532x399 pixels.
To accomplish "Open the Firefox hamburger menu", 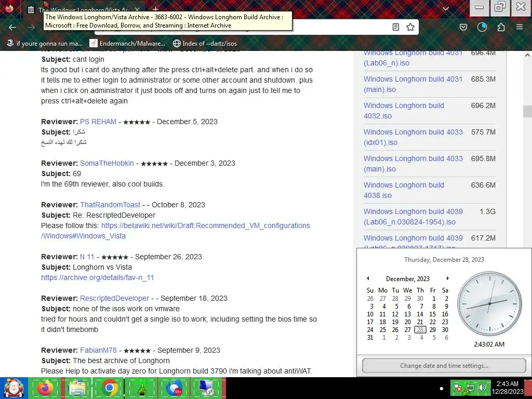I will [520, 27].
